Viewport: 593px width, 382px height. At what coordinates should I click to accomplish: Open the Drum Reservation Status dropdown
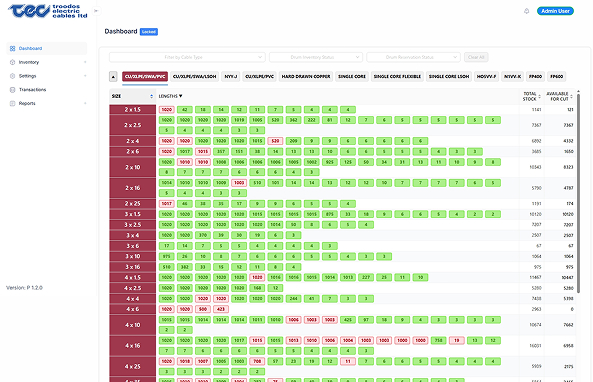(413, 57)
